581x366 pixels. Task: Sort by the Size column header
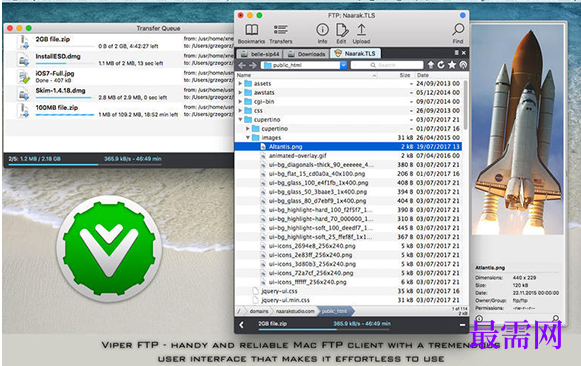coord(405,75)
